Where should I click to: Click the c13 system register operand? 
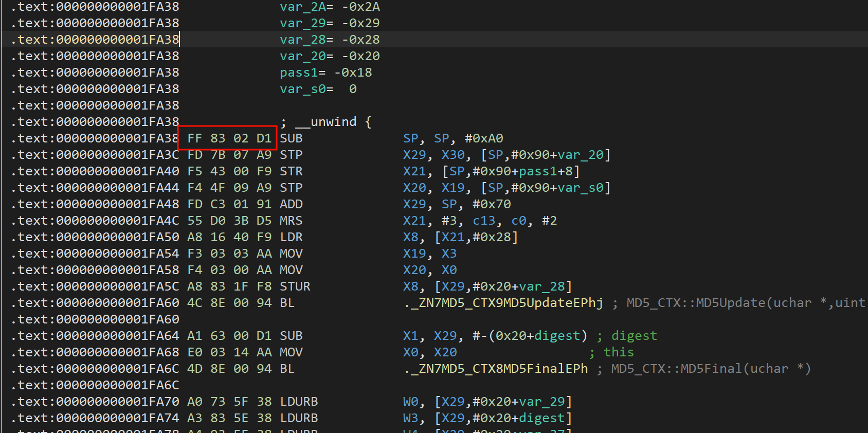[x=483, y=221]
